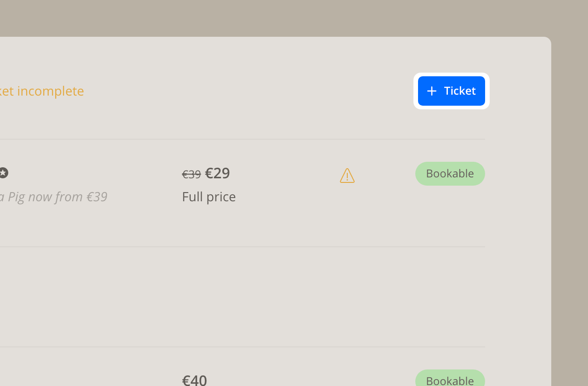
Task: Click the plus icon on Ticket button
Action: coord(431,91)
